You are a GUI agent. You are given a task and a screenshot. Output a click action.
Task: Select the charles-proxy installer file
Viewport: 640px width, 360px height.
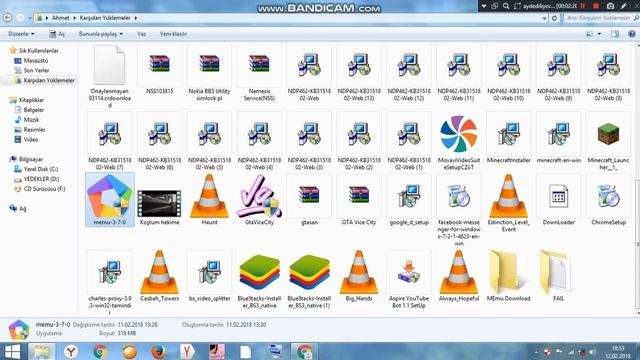(x=109, y=282)
